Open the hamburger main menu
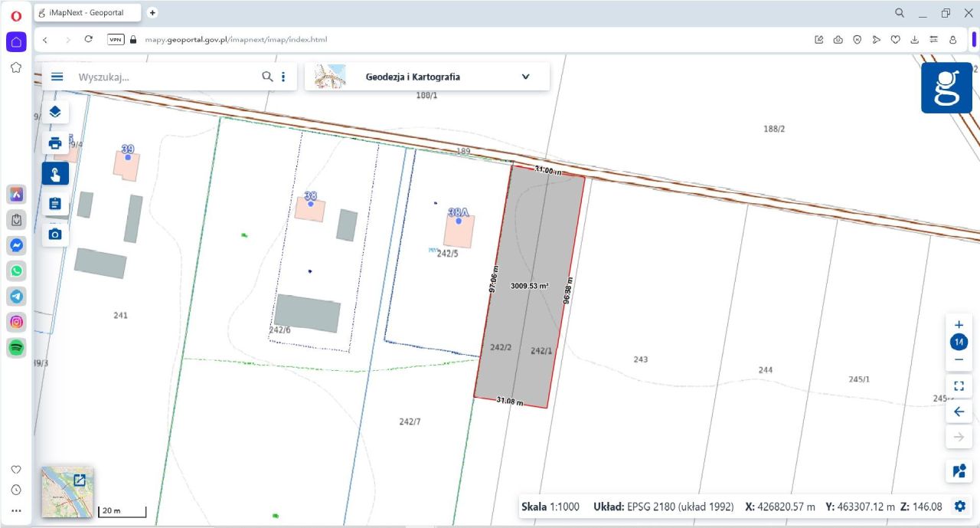 point(57,77)
